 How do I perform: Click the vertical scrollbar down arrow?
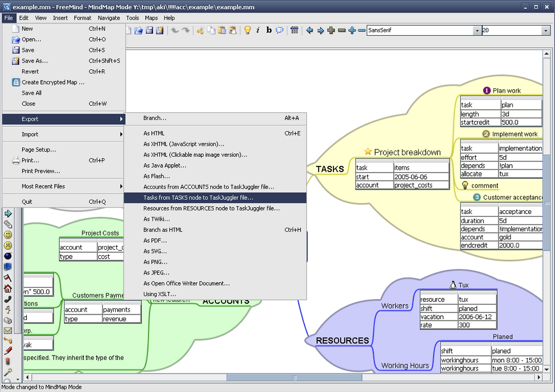pyautogui.click(x=547, y=369)
